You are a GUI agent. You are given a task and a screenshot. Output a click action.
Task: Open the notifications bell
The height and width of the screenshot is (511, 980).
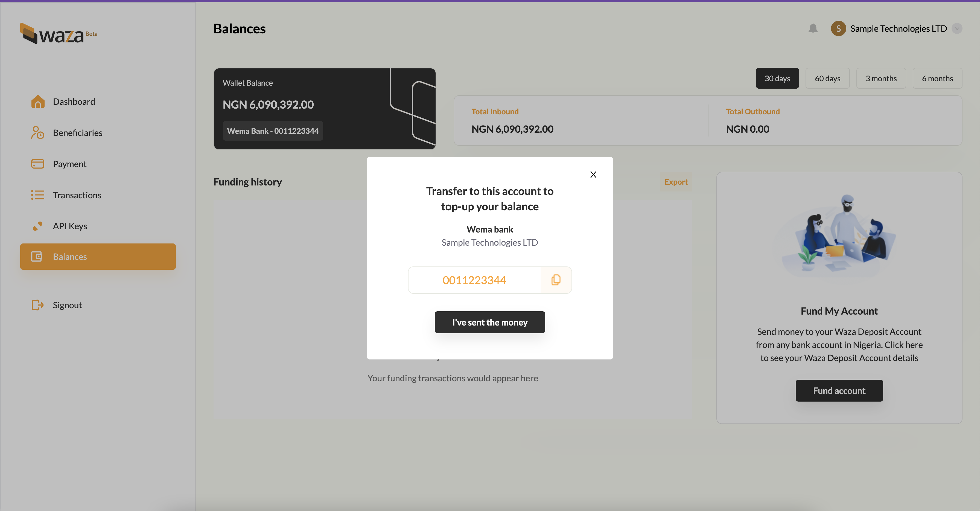point(813,28)
